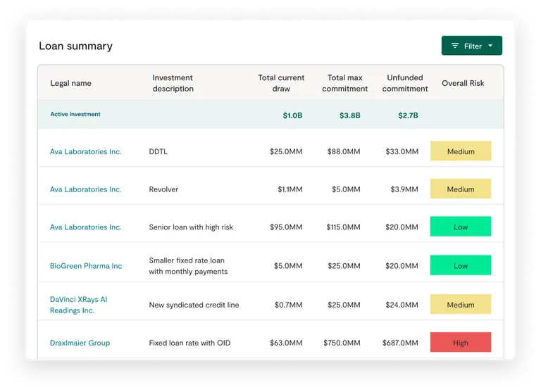Open DaVinci XRays AI Readings Inc. link
Viewport: 541px width, 392px height.
pyautogui.click(x=78, y=305)
